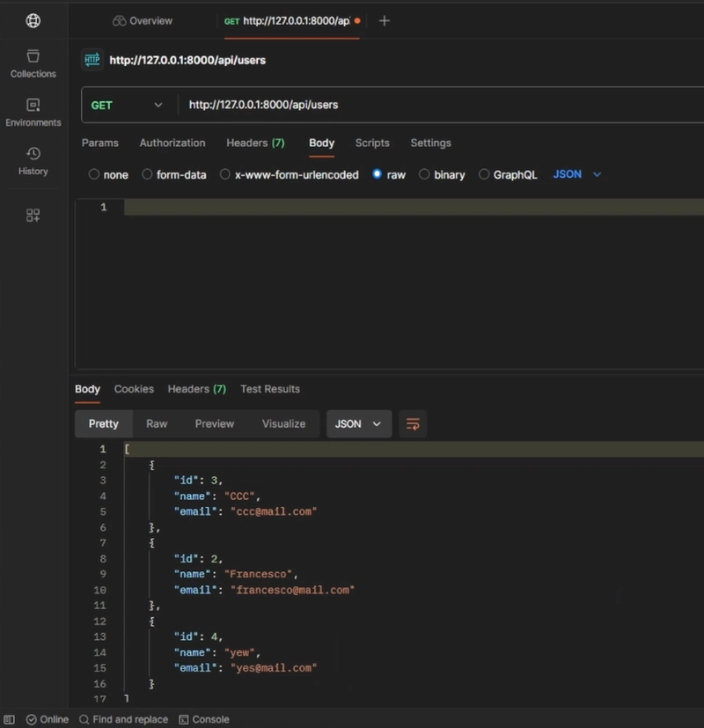Open the Collections sidebar panel
The width and height of the screenshot is (704, 728).
click(33, 63)
